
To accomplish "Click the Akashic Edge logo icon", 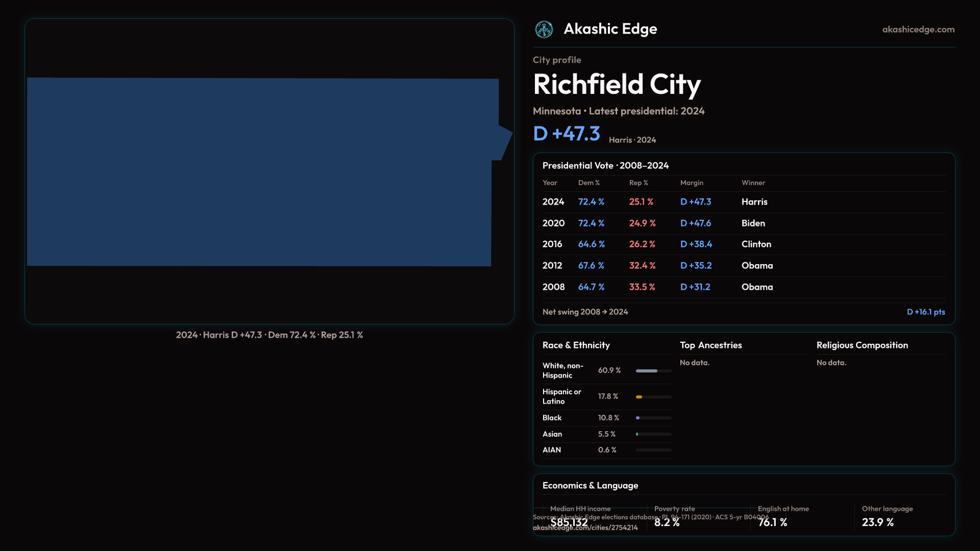I will pyautogui.click(x=544, y=30).
